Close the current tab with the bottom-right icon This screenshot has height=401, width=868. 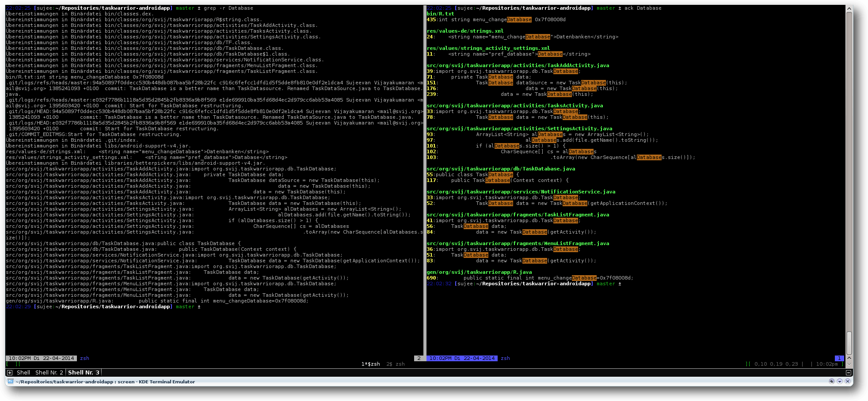click(848, 373)
